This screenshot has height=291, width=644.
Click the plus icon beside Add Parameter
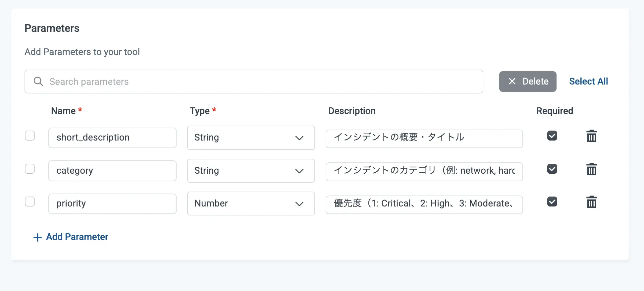[x=37, y=237]
